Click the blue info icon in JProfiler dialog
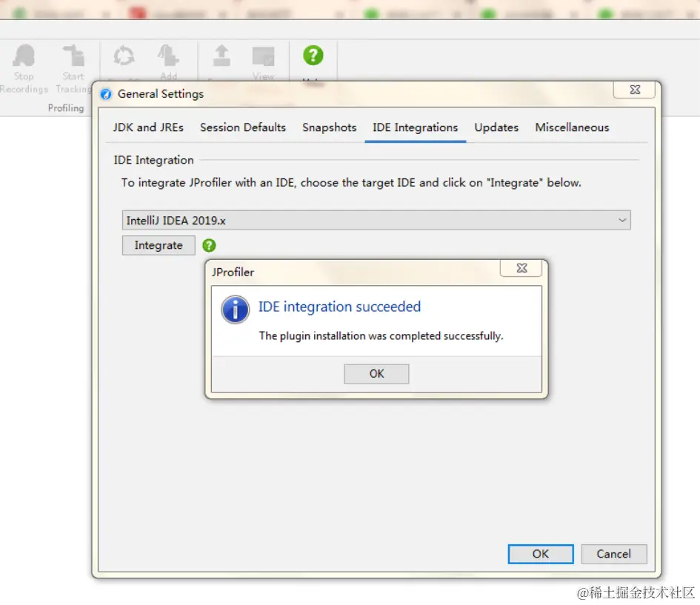700x605 pixels. 235,310
